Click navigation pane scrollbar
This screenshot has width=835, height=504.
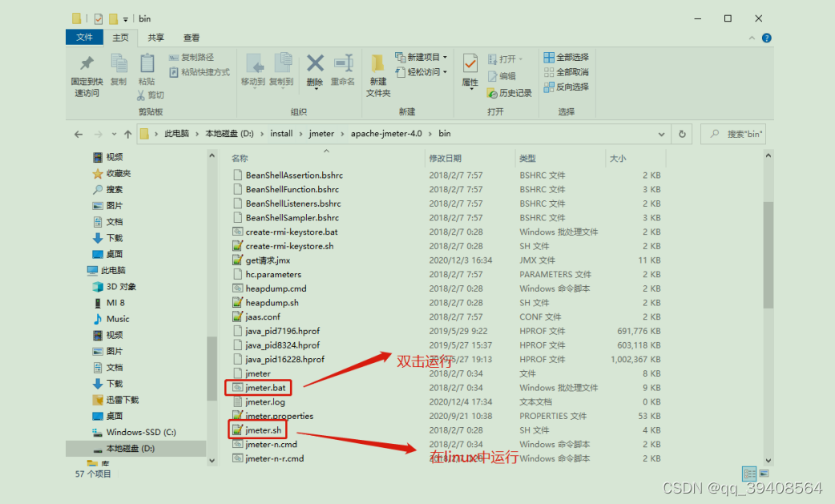pyautogui.click(x=212, y=367)
